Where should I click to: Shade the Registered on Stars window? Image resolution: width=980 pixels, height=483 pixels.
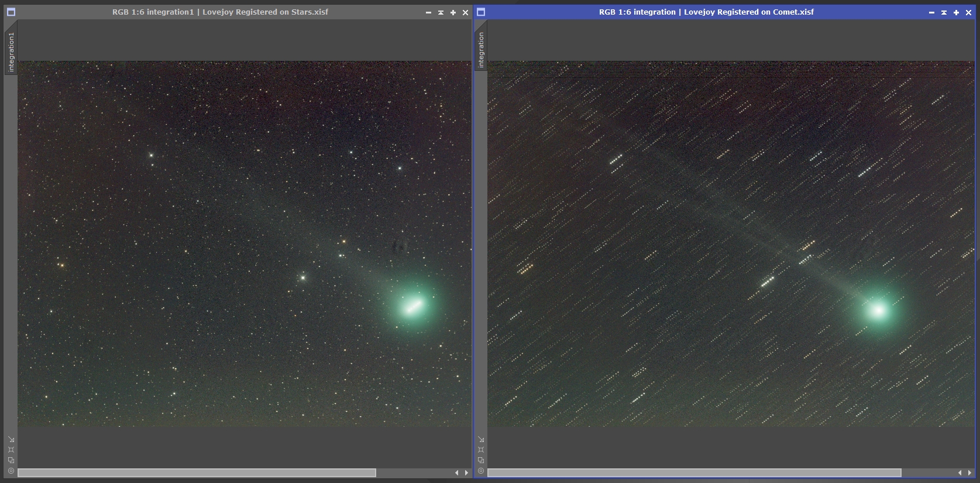[441, 12]
